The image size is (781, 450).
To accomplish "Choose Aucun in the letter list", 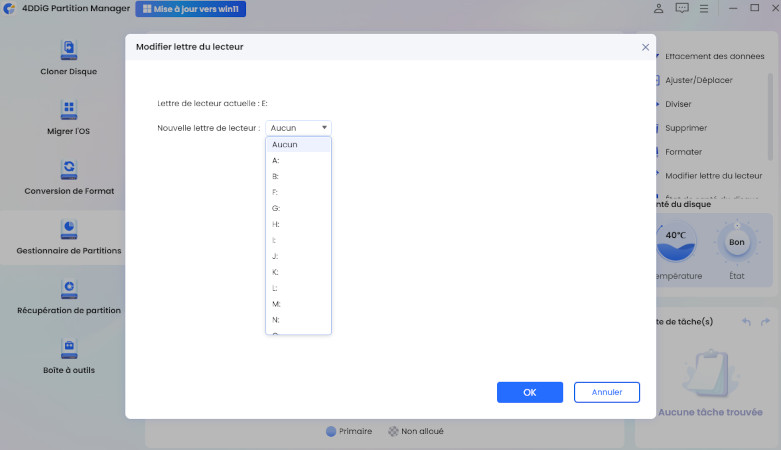I will pyautogui.click(x=298, y=145).
